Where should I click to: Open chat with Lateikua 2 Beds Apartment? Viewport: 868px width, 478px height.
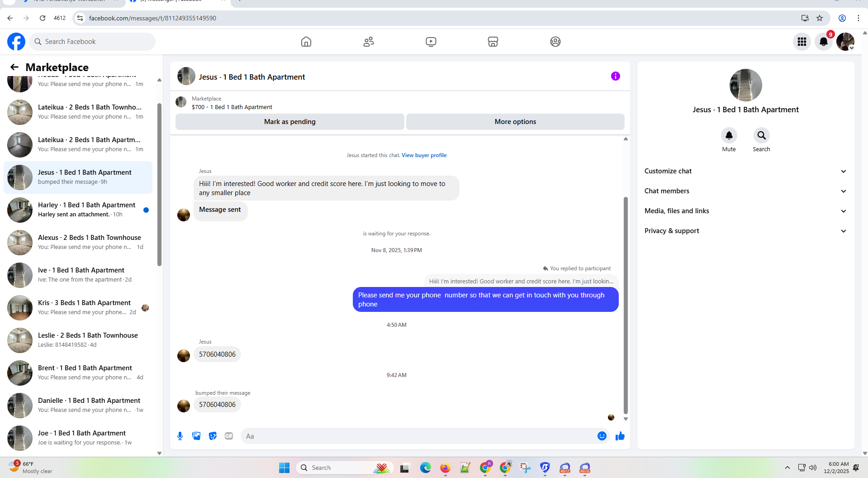tap(78, 145)
